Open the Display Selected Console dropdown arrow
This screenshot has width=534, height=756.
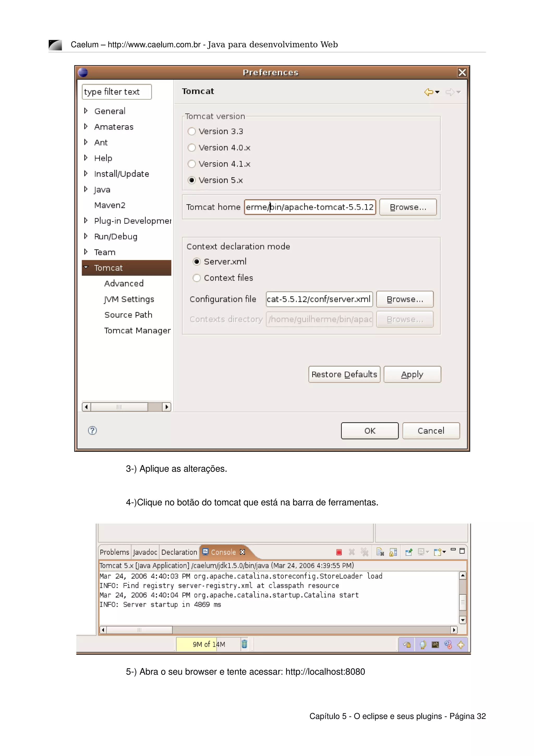tap(427, 552)
